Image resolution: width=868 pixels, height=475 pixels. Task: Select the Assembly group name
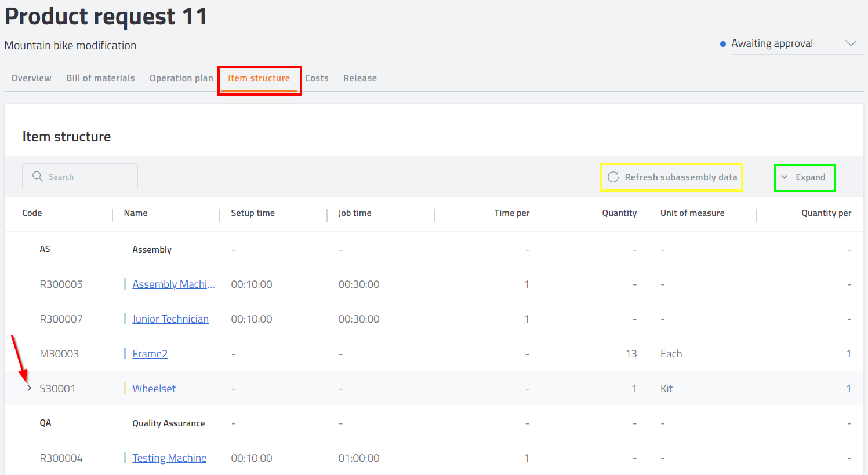coord(152,250)
